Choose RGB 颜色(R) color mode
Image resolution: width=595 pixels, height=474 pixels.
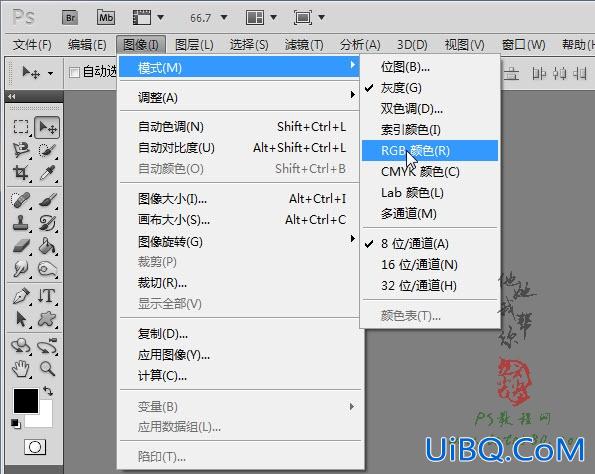tap(430, 150)
